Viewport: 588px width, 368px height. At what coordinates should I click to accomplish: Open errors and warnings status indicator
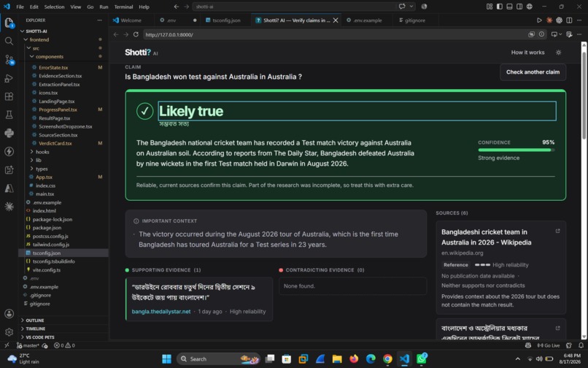[64, 345]
